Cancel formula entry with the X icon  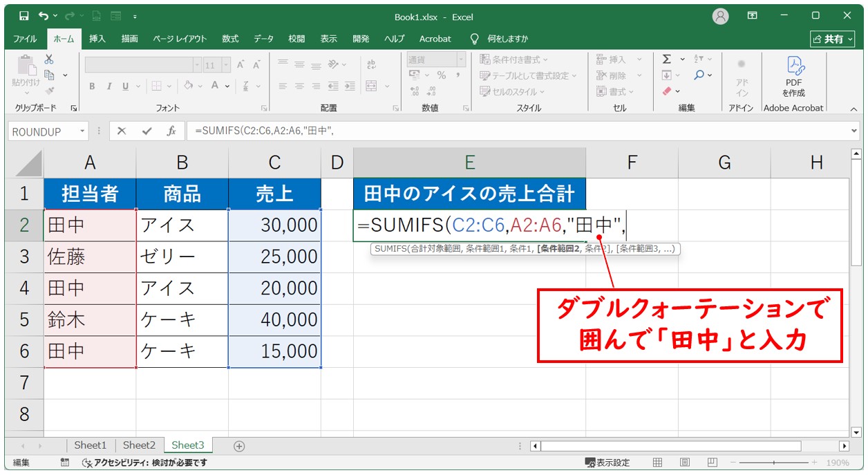coord(122,131)
